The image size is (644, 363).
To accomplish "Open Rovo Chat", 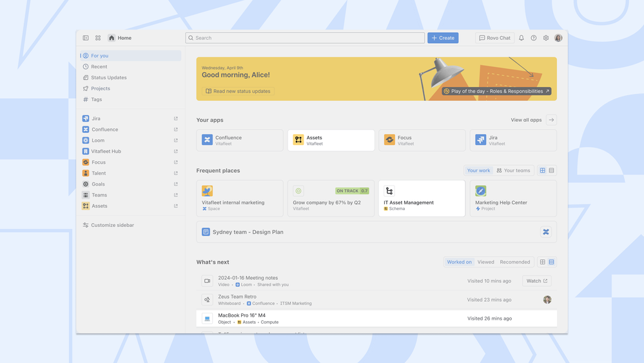I will [x=494, y=38].
